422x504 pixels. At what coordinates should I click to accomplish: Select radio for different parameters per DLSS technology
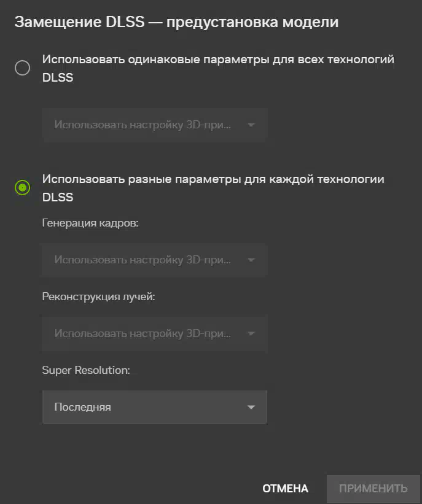click(23, 187)
